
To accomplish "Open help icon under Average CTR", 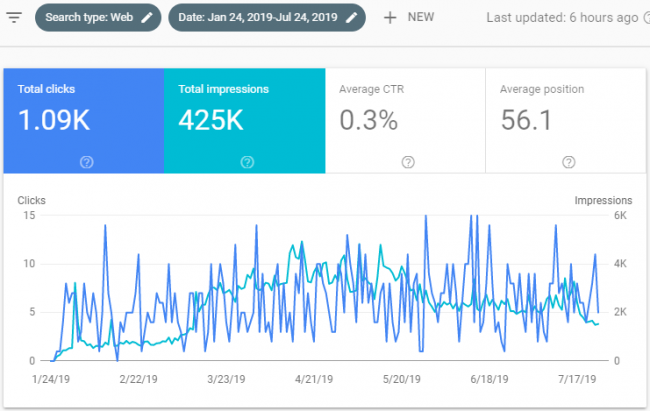I will 408,162.
